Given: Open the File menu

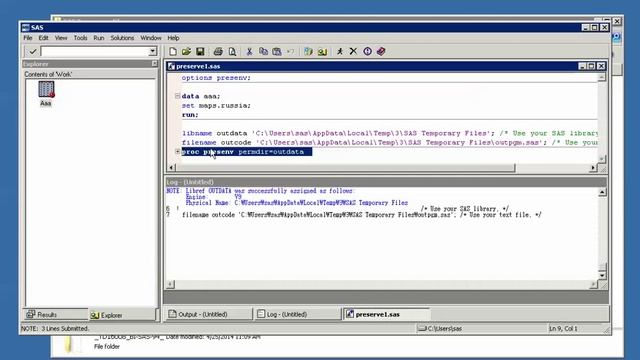Looking at the screenshot, I should [x=28, y=38].
